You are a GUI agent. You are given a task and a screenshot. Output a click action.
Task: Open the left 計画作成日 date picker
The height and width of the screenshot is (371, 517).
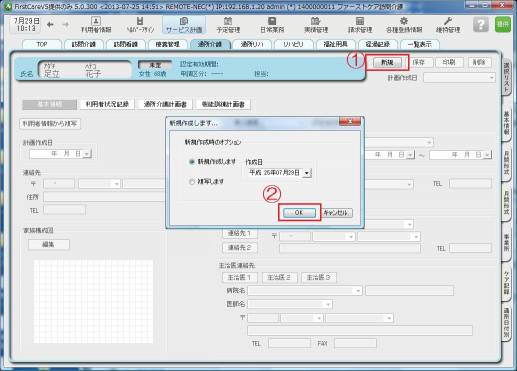coord(87,154)
